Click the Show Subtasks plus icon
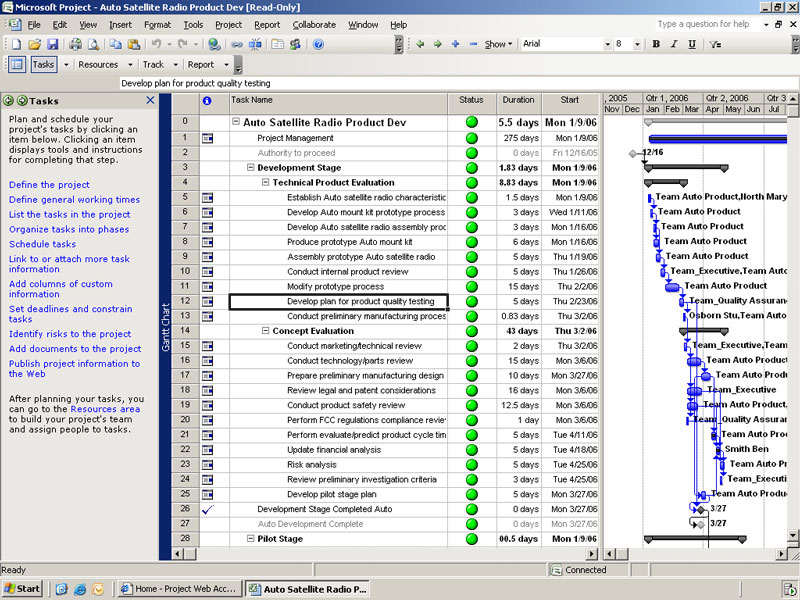The height and width of the screenshot is (600, 800). point(455,44)
